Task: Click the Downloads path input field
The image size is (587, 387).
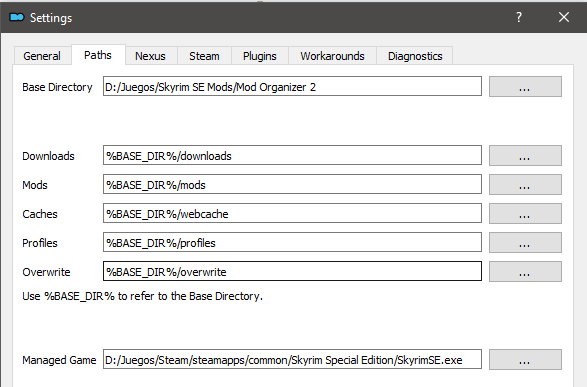Action: click(x=292, y=155)
